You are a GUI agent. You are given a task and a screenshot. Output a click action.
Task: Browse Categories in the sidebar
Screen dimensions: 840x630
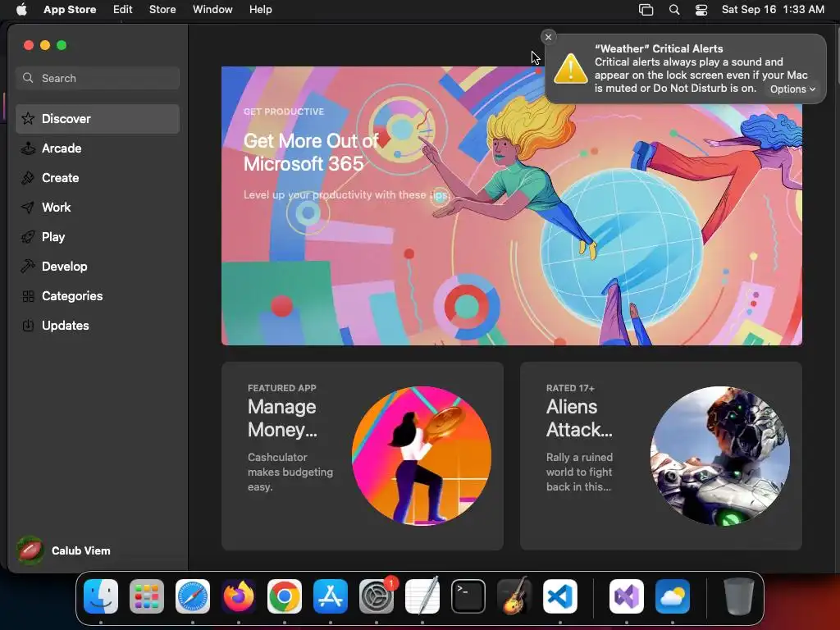click(98, 295)
